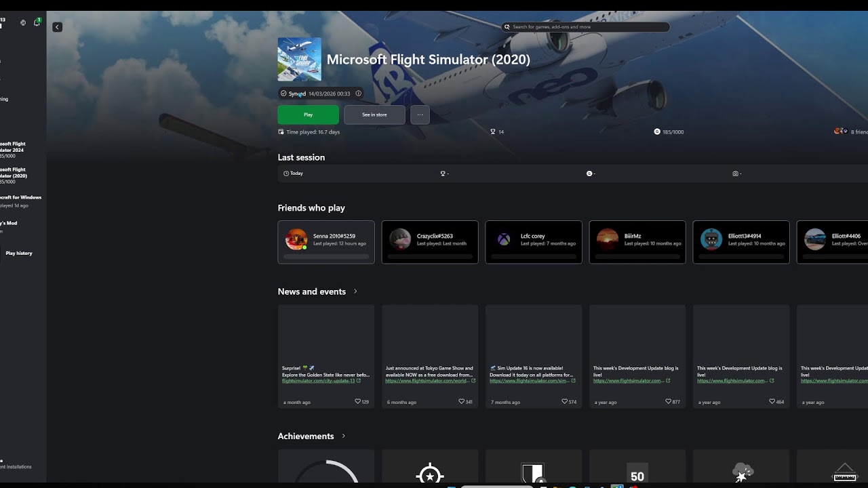Screen dimensions: 868x488
Task: Open the 50 achievement tile
Action: tap(637, 466)
